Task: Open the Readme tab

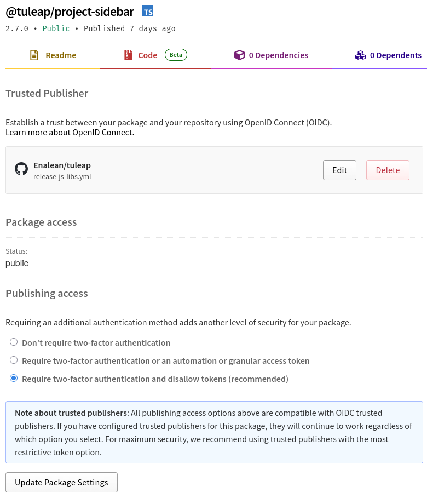Action: [61, 55]
